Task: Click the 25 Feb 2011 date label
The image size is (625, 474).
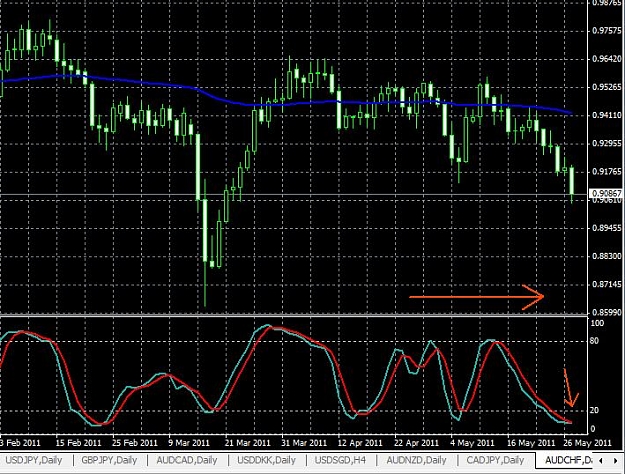Action: (x=135, y=443)
